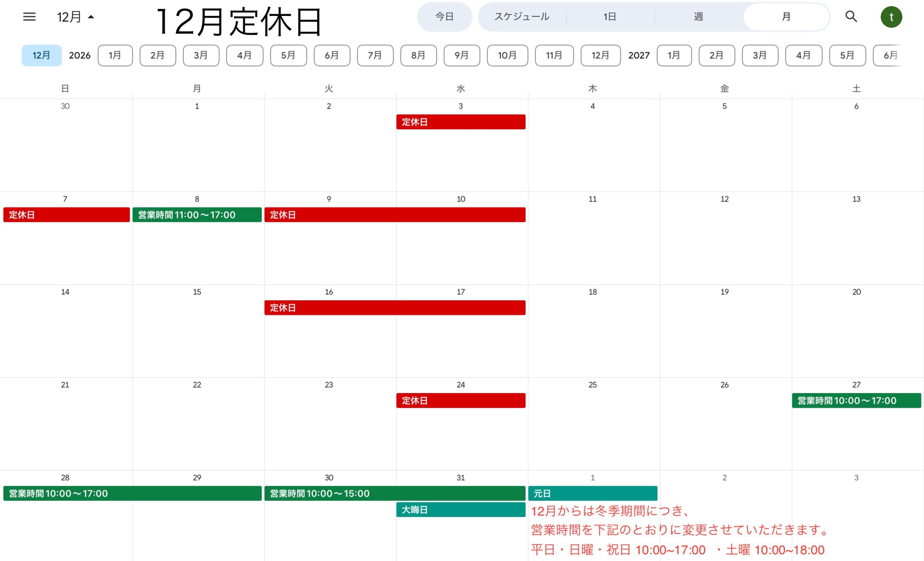Open the 大晦日 event
The width and height of the screenshot is (924, 561).
click(461, 510)
